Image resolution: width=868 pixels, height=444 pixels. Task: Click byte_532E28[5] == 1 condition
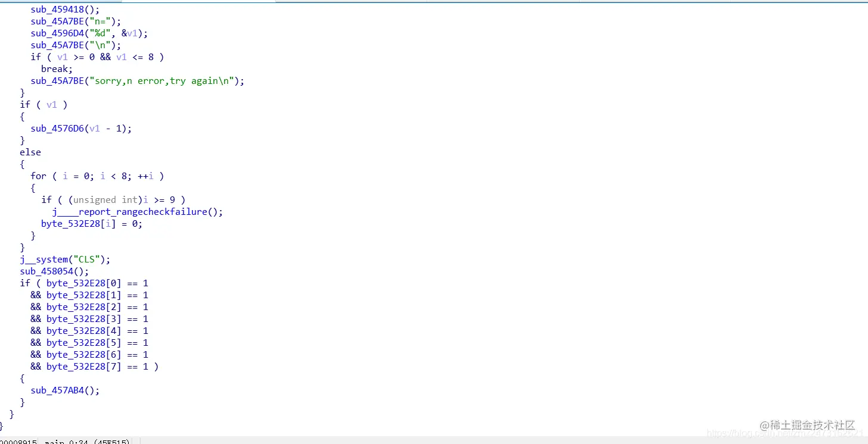click(x=97, y=343)
